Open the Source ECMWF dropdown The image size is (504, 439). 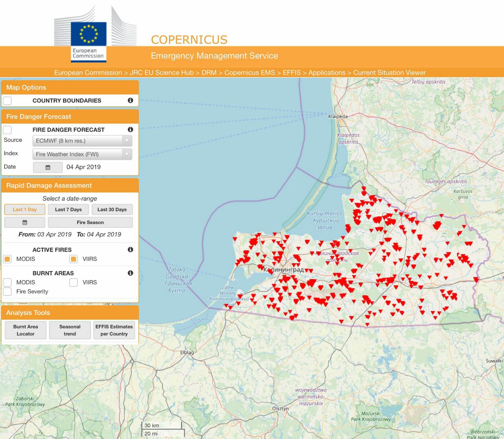pyautogui.click(x=82, y=141)
